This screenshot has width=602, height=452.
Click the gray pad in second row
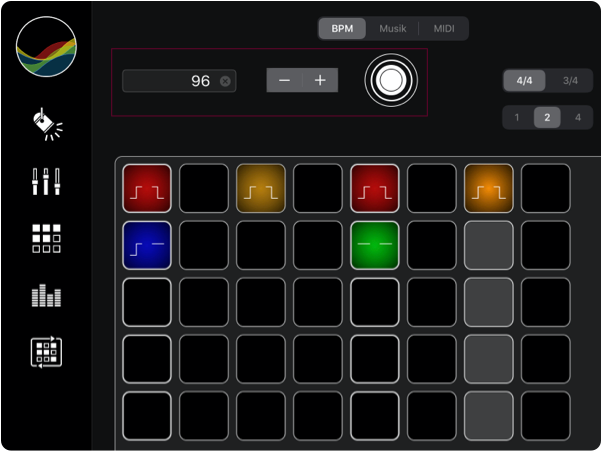488,245
